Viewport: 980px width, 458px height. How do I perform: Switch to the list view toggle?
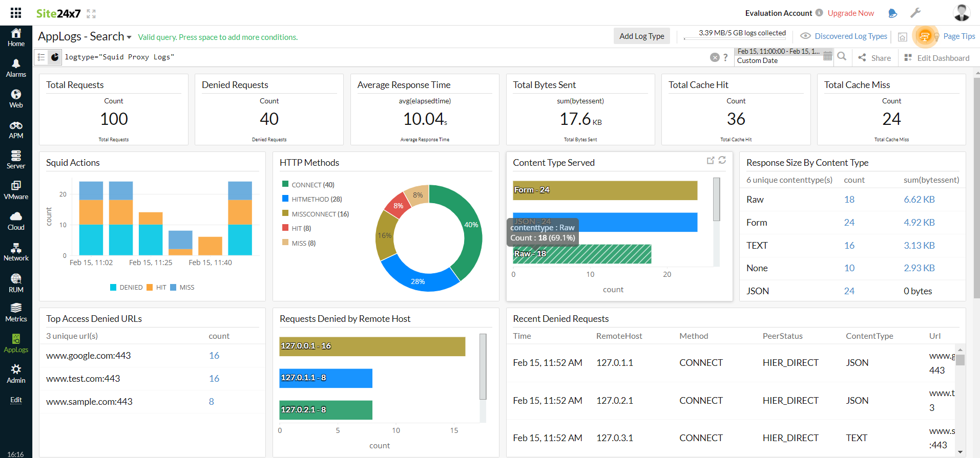[x=41, y=57]
